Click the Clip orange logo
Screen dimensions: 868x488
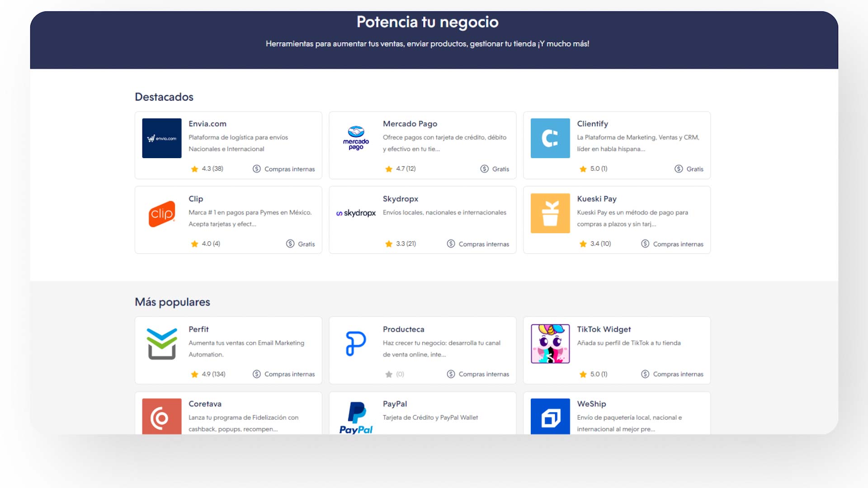click(161, 213)
